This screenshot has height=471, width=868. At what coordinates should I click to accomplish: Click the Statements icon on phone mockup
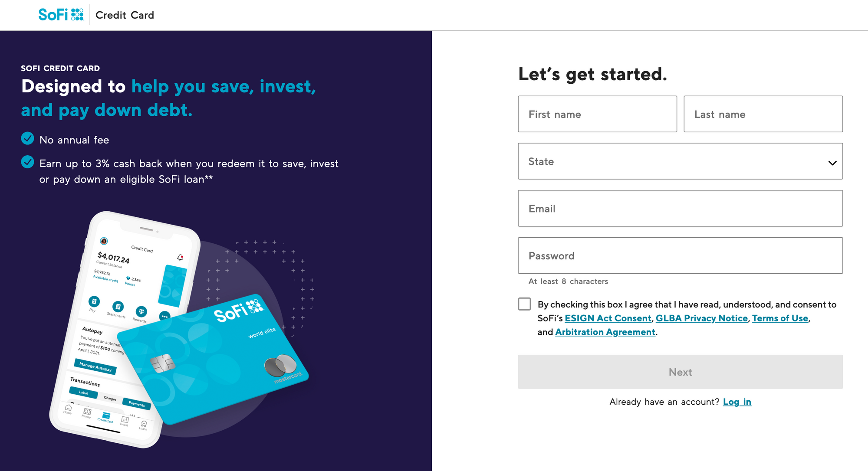tap(118, 307)
